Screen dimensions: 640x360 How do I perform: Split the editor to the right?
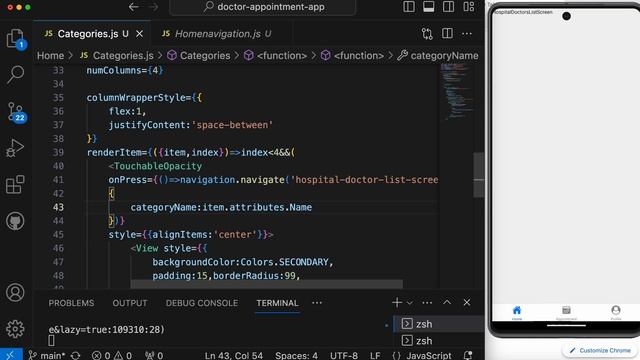pos(447,34)
